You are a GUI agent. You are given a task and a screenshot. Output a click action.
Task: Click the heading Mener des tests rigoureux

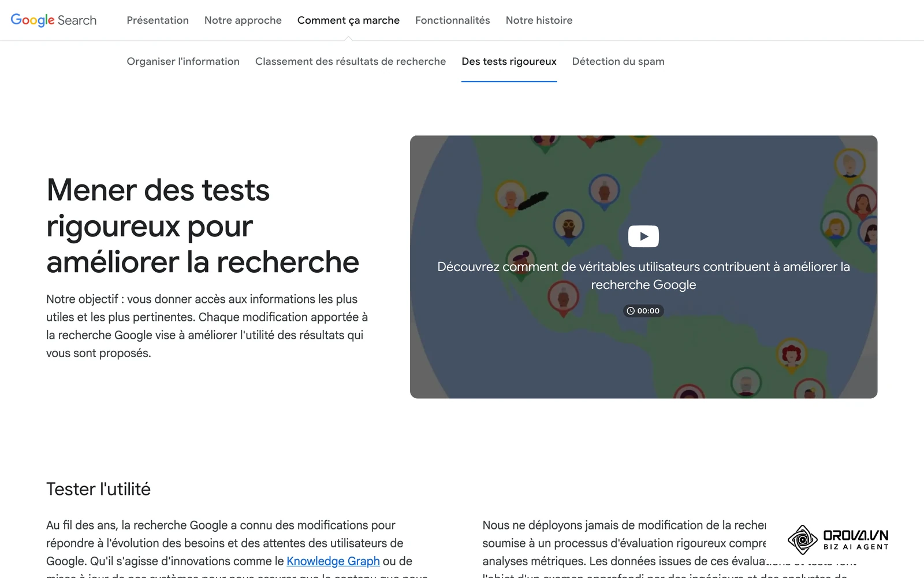203,226
